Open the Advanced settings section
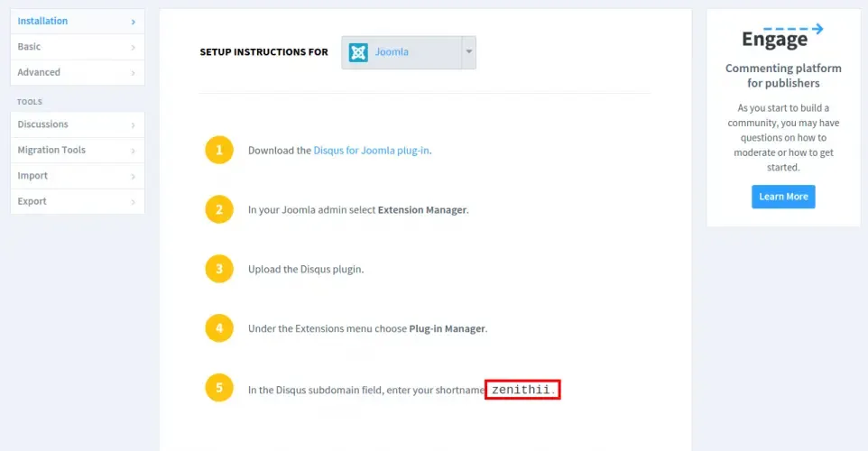 (x=78, y=72)
